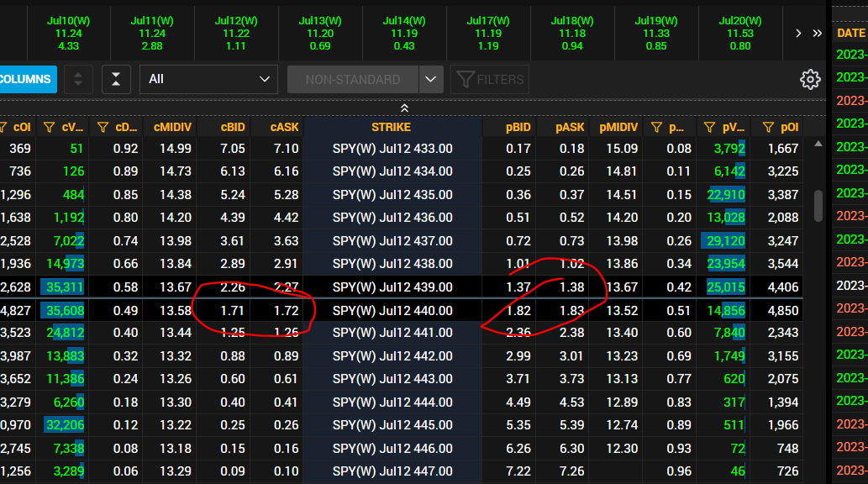This screenshot has height=484, width=868.
Task: Select the Jul17(W) expiration tab
Action: (488, 34)
